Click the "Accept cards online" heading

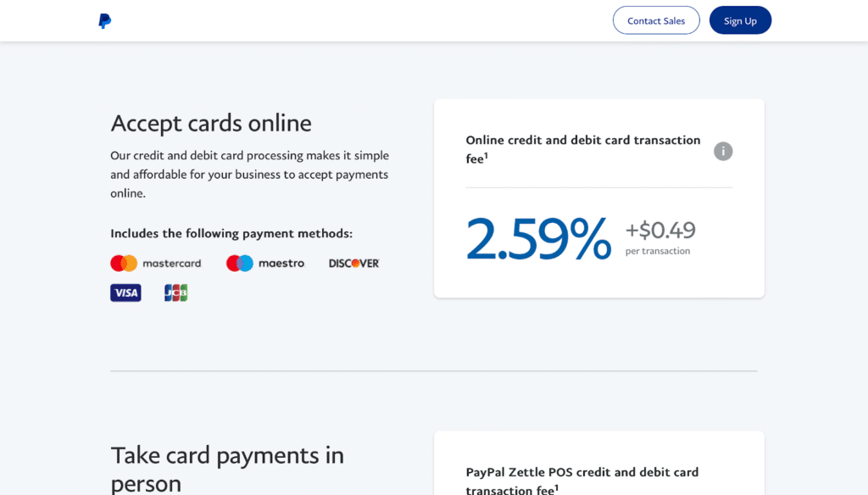click(x=211, y=124)
